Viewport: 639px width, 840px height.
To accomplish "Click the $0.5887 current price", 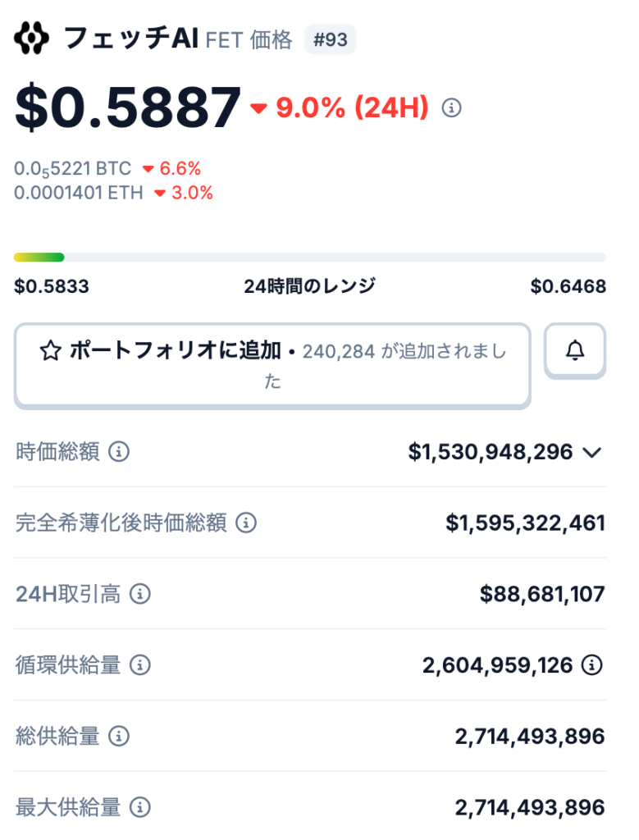I will [x=128, y=107].
